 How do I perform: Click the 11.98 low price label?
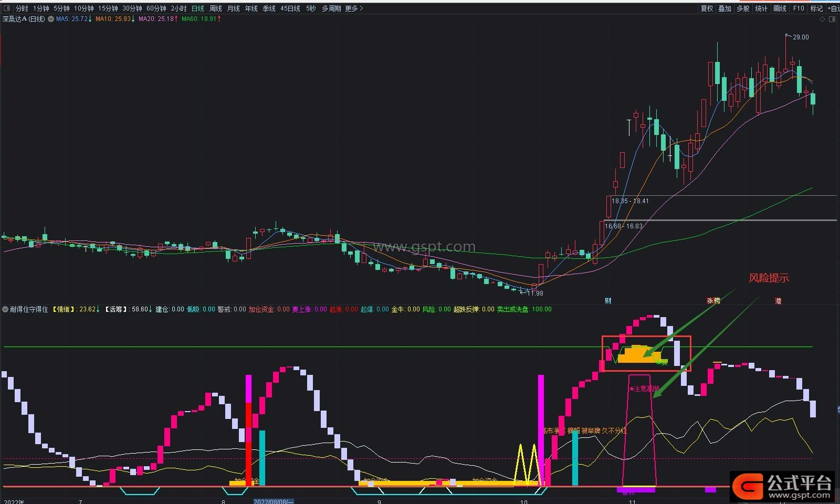click(x=535, y=293)
